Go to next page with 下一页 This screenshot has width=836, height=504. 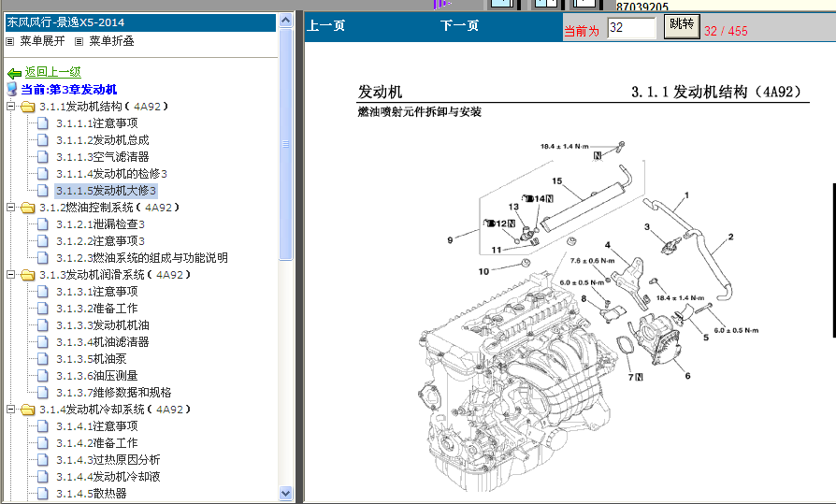(x=459, y=25)
